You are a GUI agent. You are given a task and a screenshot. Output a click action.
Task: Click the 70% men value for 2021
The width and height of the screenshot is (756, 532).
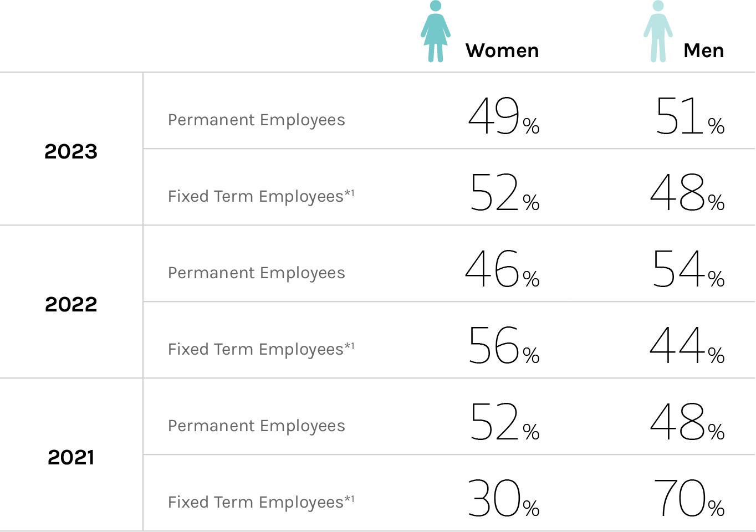click(x=688, y=499)
